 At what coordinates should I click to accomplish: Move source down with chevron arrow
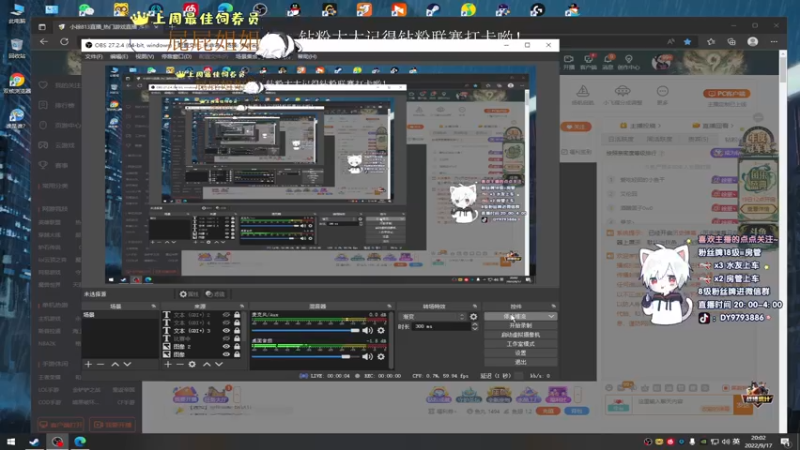[x=219, y=364]
